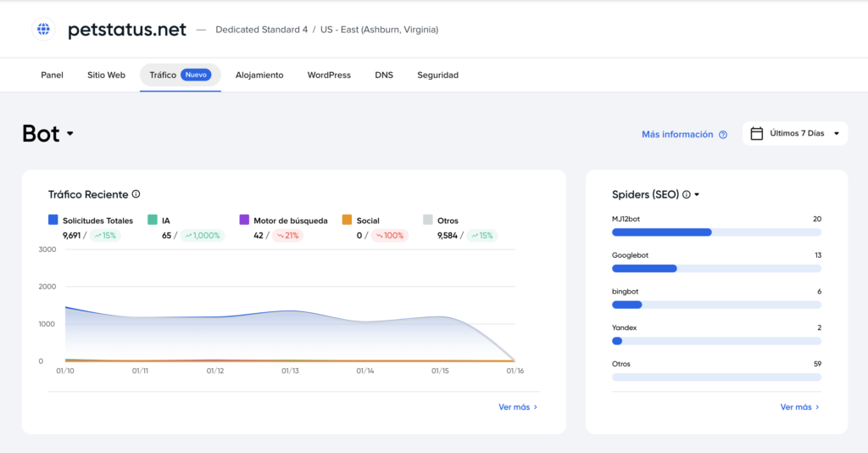Open the Bot heading dropdown
The height and width of the screenshot is (453, 868).
pos(70,133)
